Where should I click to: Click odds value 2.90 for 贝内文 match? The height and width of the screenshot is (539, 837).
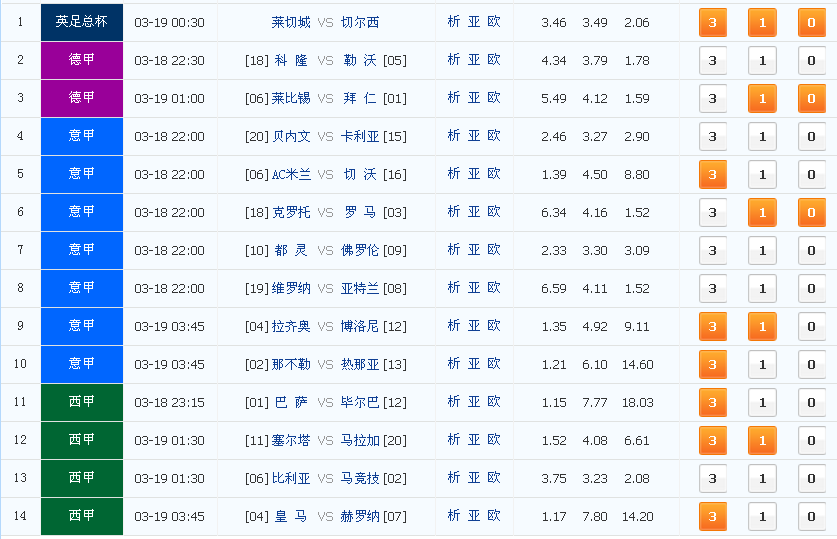coord(637,137)
